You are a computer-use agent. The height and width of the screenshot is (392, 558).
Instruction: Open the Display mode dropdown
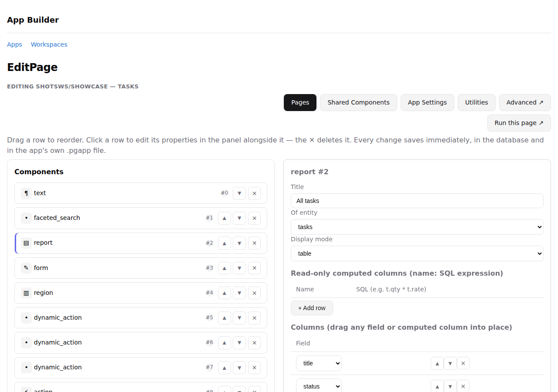point(417,253)
